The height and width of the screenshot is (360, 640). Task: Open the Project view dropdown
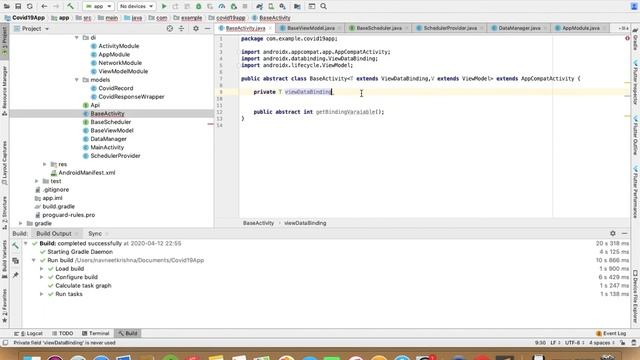tap(32, 29)
